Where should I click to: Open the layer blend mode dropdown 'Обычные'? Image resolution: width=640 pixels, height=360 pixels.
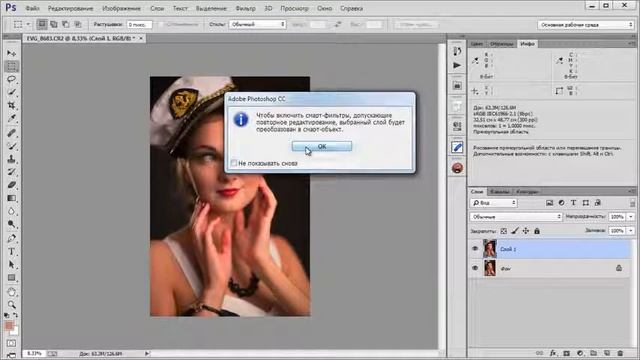[516, 217]
